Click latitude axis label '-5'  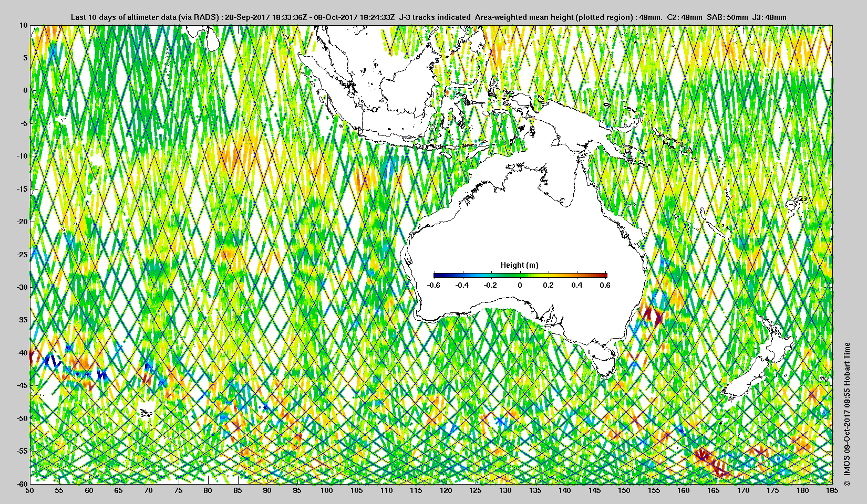[x=24, y=123]
